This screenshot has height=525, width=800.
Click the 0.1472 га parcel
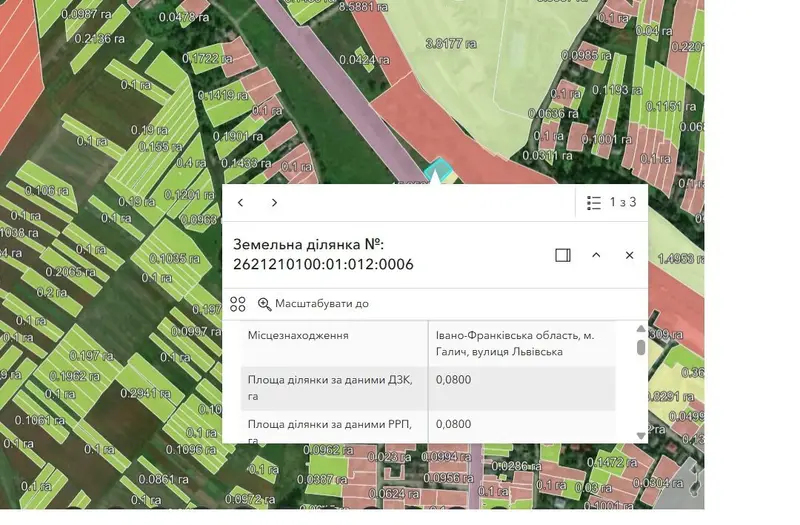612,463
